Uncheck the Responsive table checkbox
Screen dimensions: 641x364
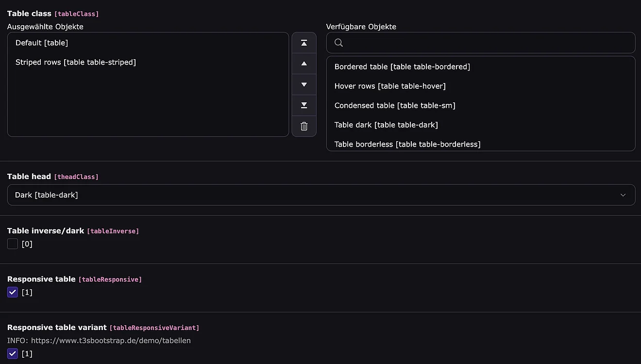[13, 292]
